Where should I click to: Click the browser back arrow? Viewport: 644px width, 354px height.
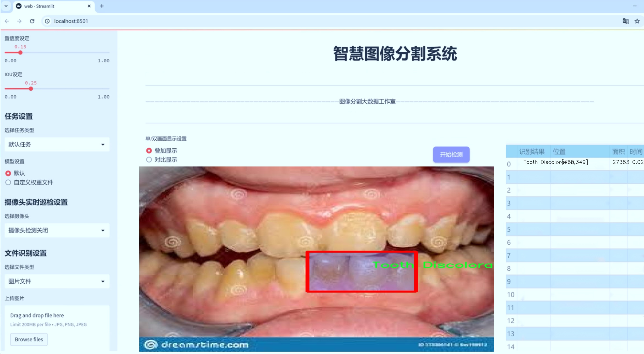coord(7,21)
